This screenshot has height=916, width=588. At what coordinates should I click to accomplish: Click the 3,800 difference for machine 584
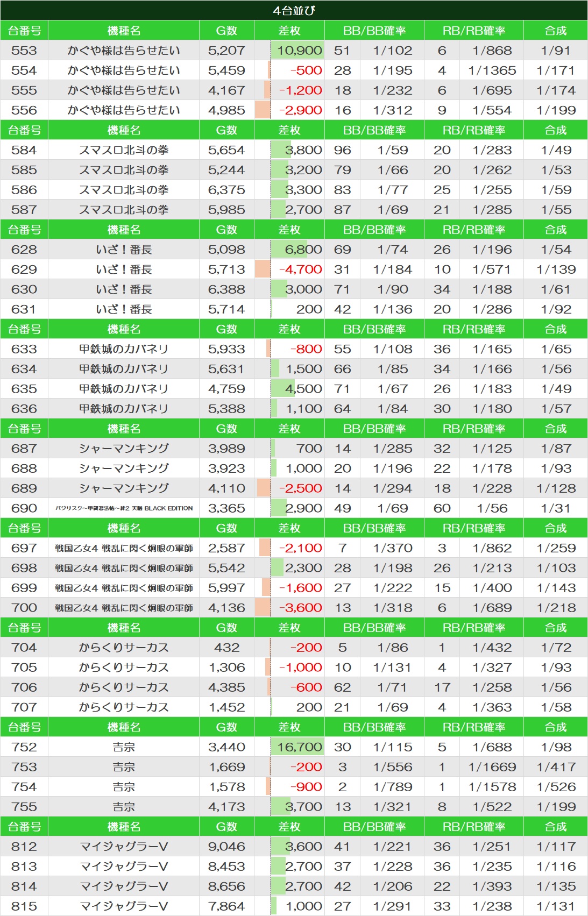coord(303,150)
